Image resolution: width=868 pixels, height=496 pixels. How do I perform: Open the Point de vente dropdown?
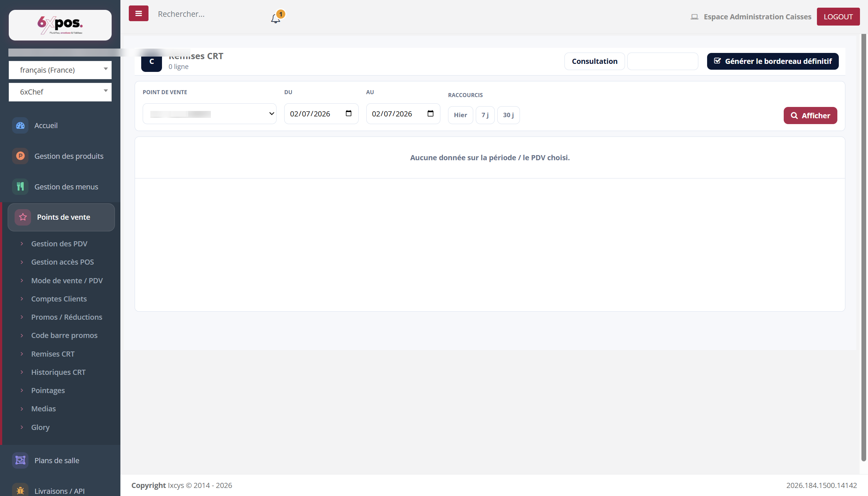pos(209,114)
